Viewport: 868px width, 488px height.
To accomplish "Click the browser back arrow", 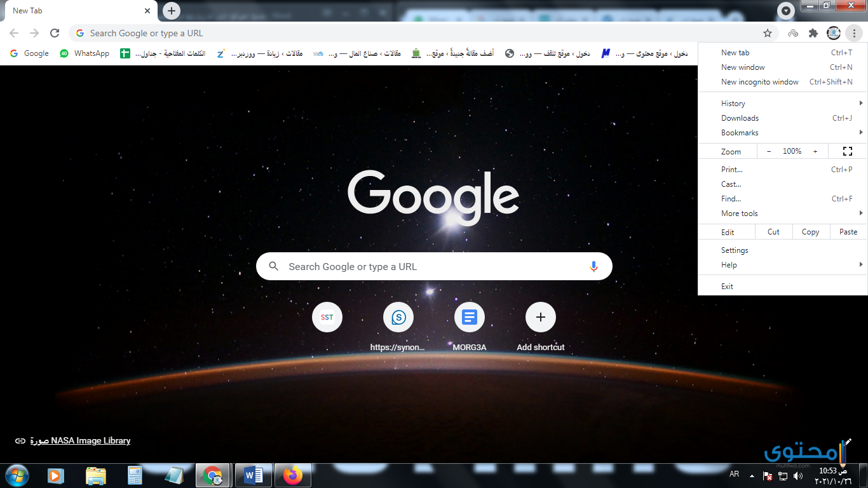I will pos(14,33).
